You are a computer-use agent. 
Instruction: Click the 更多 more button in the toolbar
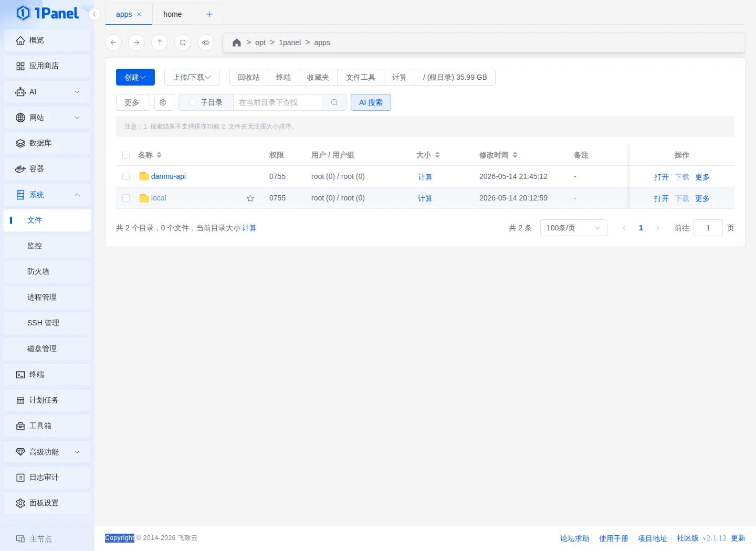[132, 102]
